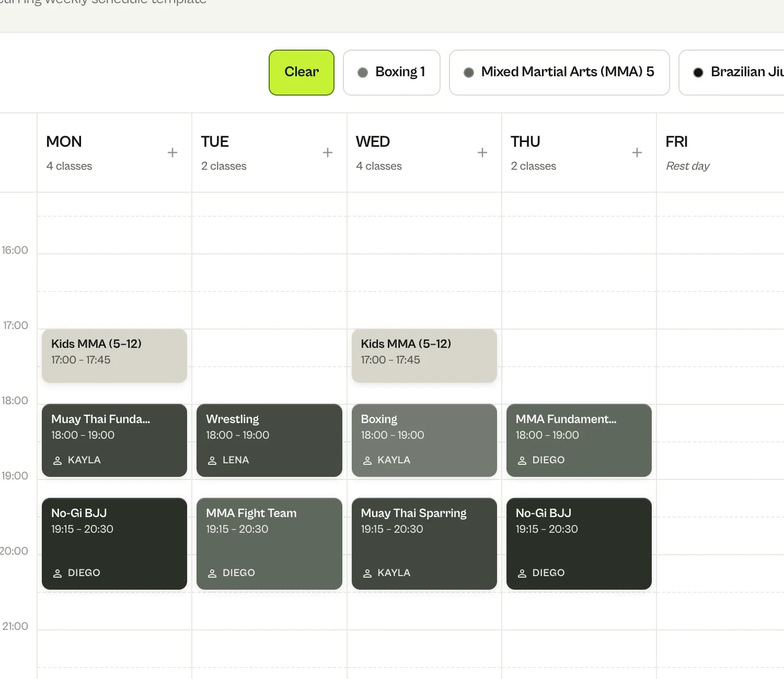Click instructor icon on MMA Fundamentals card
This screenshot has height=679, width=784.
tap(522, 461)
